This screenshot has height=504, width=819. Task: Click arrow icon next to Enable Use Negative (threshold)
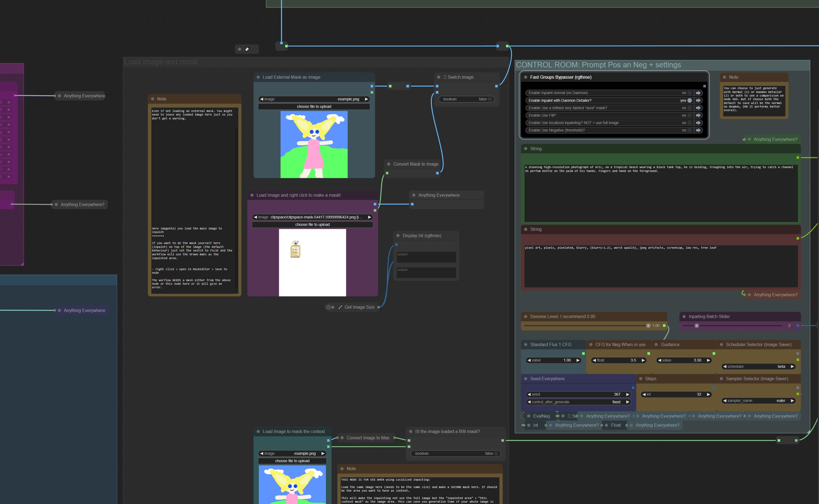pos(698,130)
